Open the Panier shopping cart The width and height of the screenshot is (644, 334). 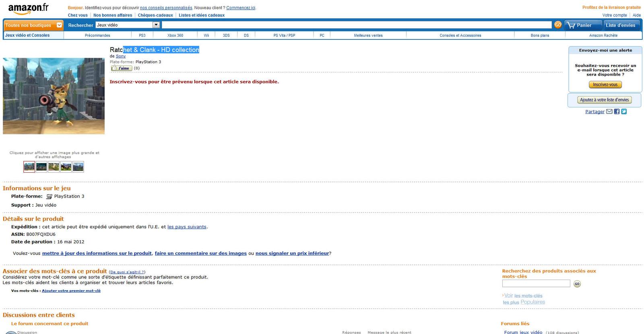pos(582,25)
